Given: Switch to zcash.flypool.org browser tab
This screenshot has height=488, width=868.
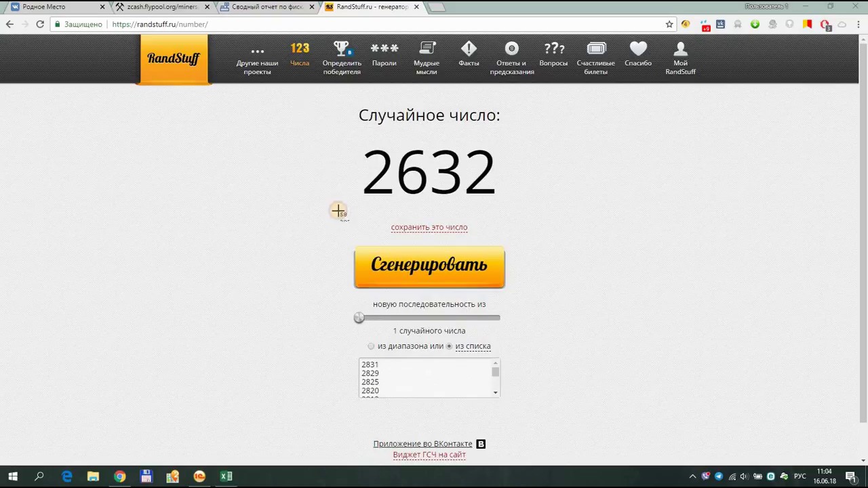Looking at the screenshot, I should [161, 7].
